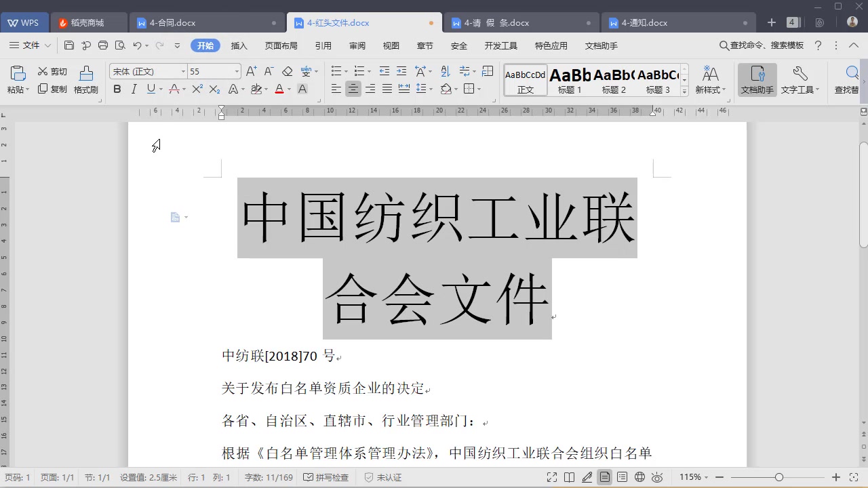
Task: Click the Print icon in quick toolbar
Action: (x=103, y=45)
